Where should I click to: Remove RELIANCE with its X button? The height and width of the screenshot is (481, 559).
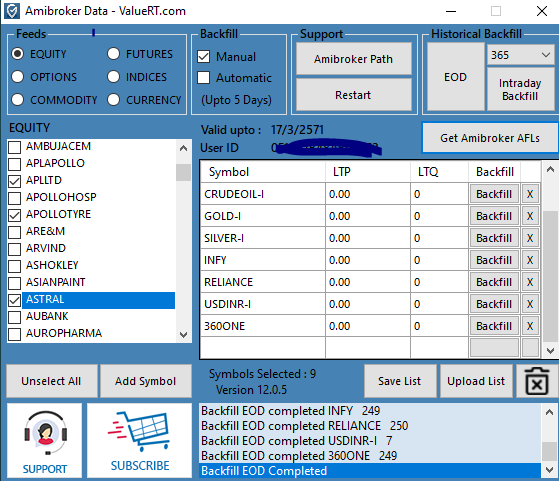(x=530, y=282)
